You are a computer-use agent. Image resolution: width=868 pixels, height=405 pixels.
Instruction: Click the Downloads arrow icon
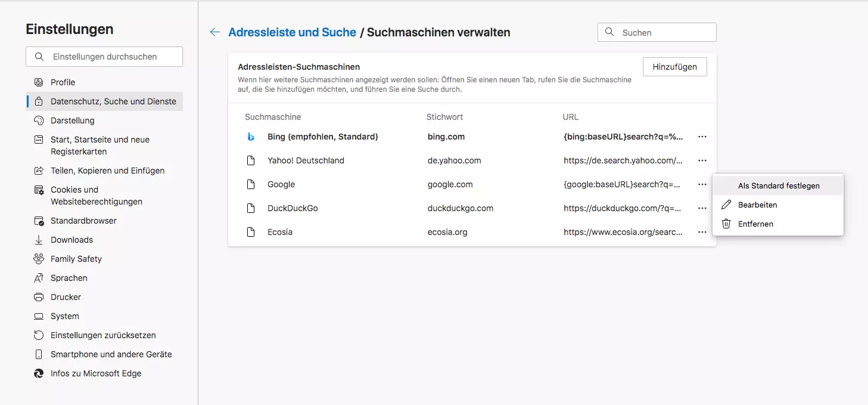coord(39,240)
